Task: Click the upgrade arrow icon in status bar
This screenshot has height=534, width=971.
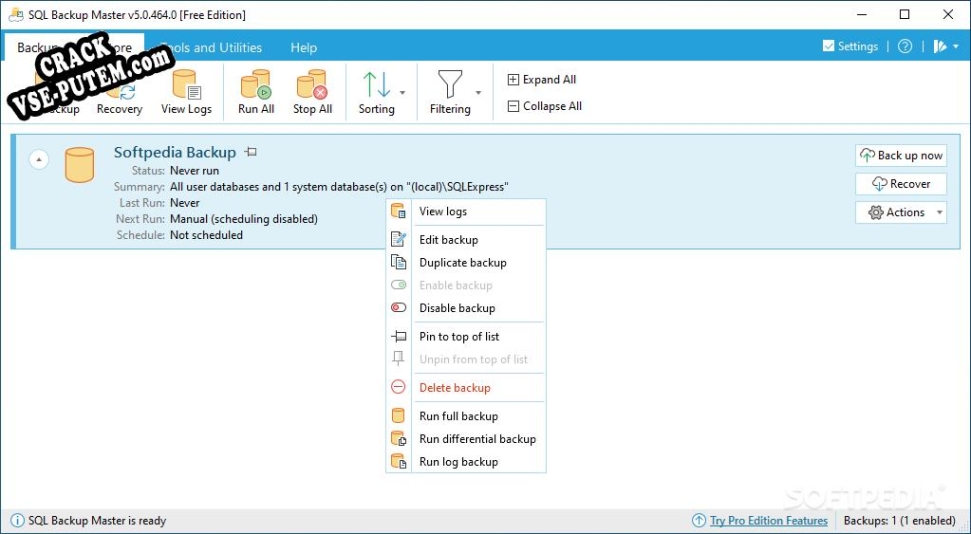Action: click(x=699, y=520)
